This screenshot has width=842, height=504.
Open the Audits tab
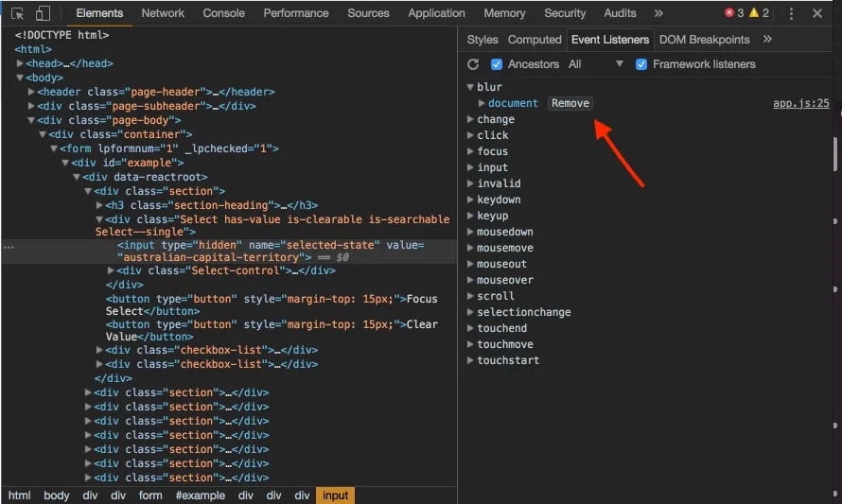click(x=620, y=13)
